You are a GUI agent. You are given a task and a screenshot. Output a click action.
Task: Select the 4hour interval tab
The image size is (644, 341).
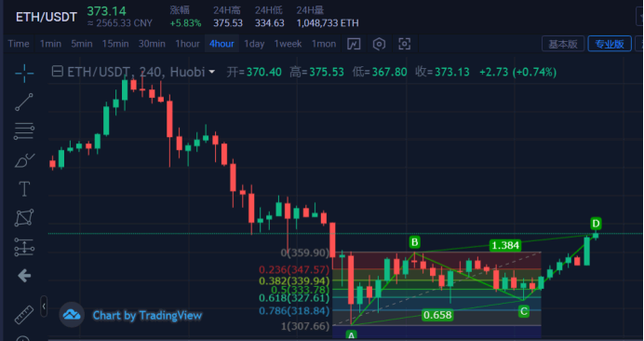point(221,44)
